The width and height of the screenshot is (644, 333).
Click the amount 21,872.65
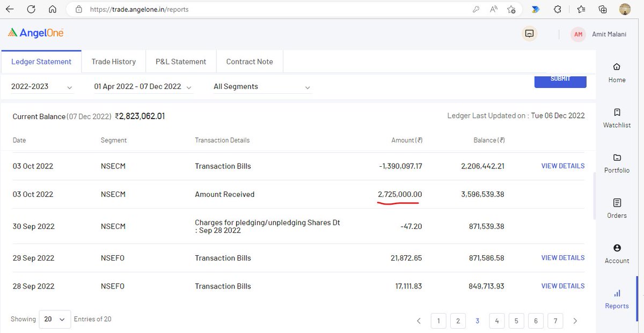point(406,258)
